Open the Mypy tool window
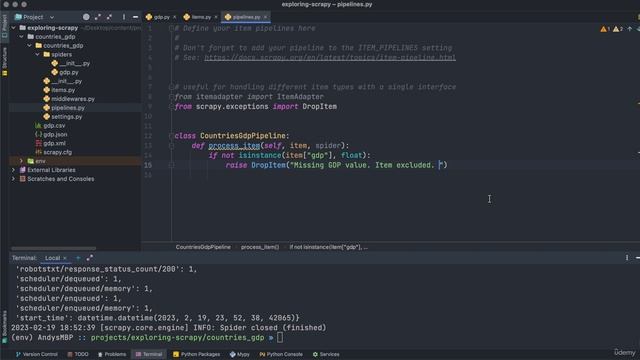 click(240, 354)
